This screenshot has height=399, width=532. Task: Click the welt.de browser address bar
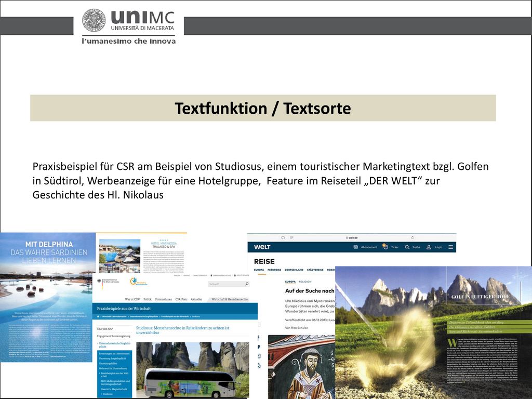click(351, 237)
